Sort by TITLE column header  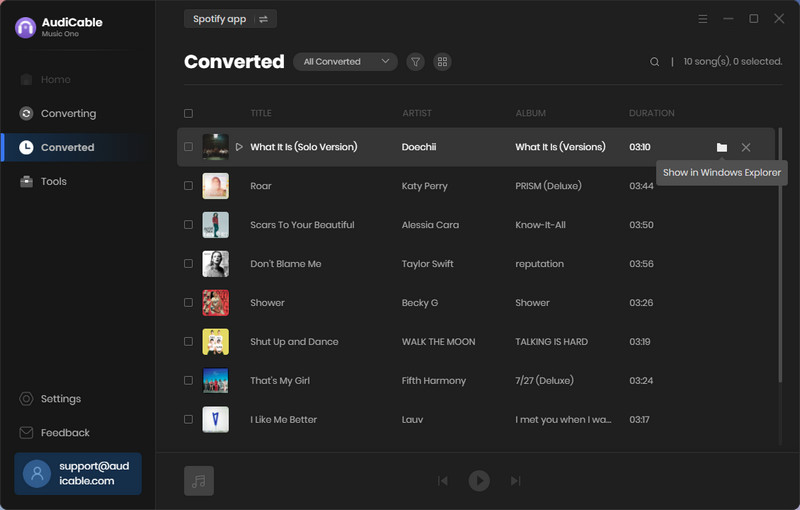[261, 113]
